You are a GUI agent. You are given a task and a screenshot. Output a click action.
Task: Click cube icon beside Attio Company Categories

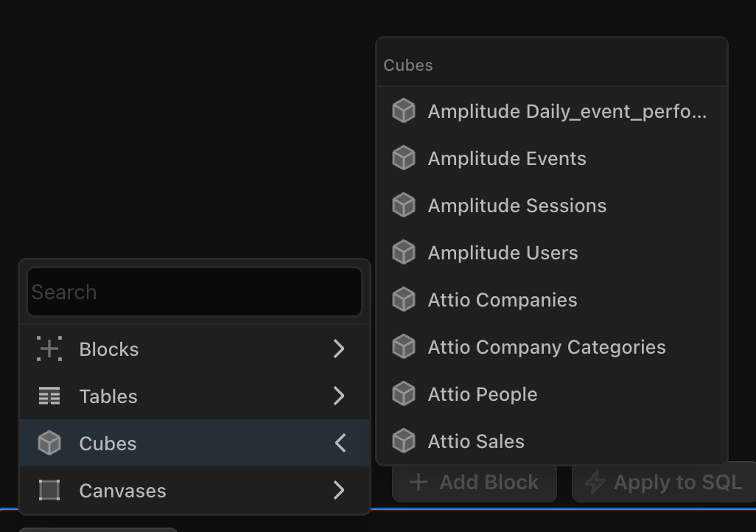click(x=404, y=347)
